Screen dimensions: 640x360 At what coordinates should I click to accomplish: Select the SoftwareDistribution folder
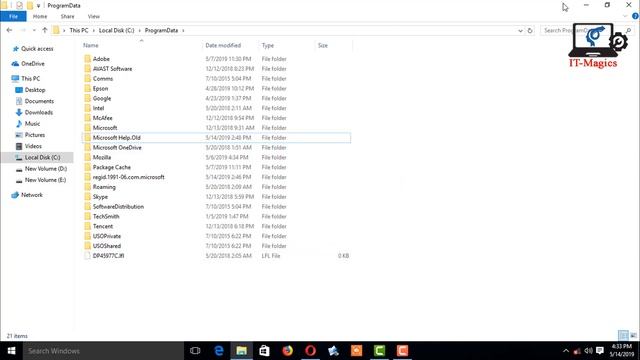click(118, 207)
